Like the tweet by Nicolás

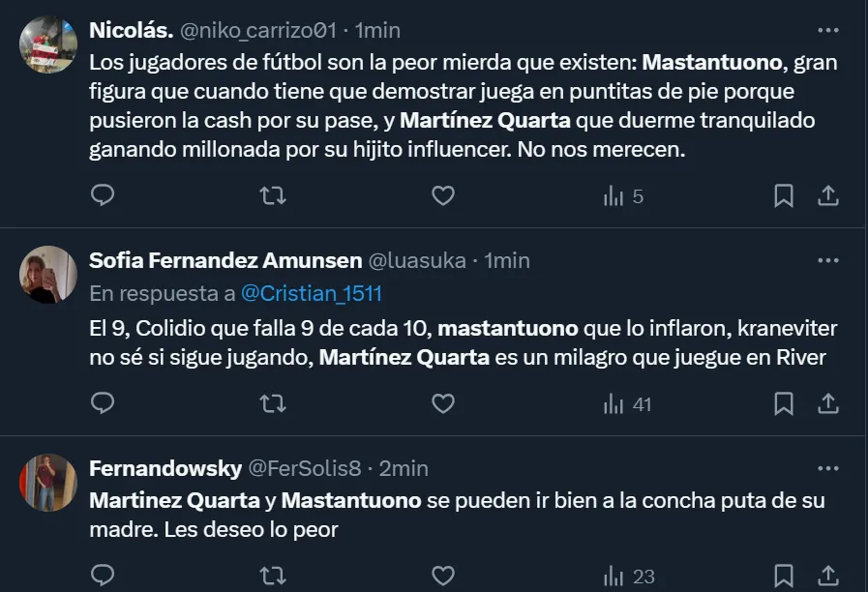[442, 196]
